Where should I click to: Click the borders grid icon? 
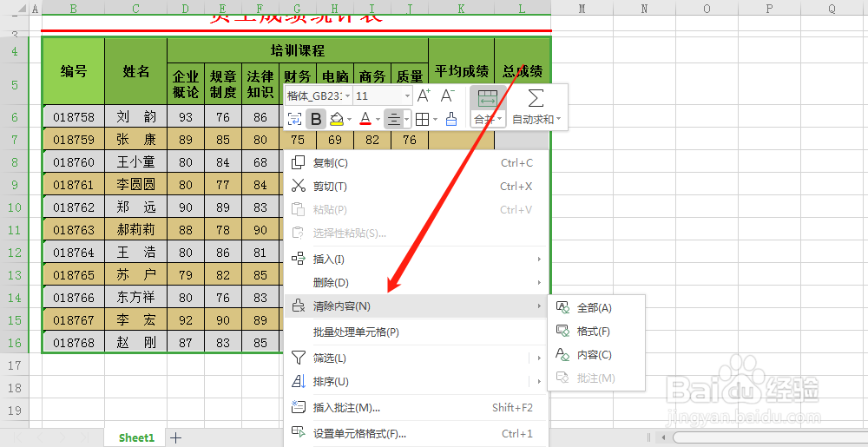(x=423, y=119)
